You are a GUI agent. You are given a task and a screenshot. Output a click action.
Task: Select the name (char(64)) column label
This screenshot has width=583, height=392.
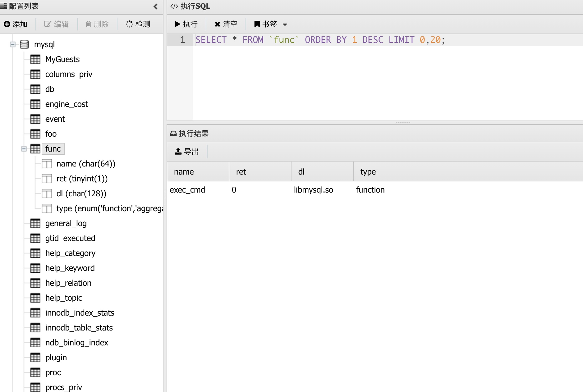(86, 164)
